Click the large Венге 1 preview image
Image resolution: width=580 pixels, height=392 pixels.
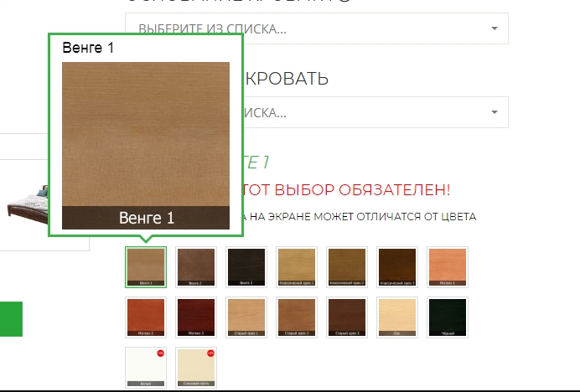click(x=146, y=146)
